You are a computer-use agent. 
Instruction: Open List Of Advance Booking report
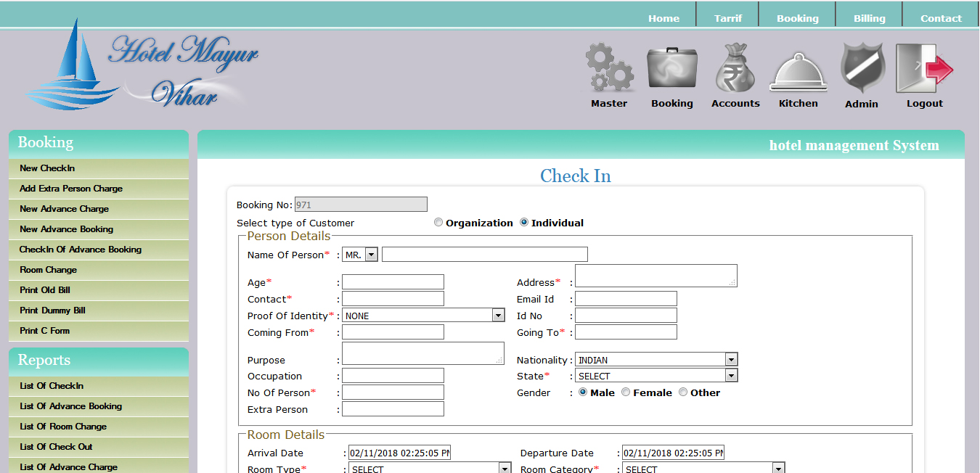pyautogui.click(x=99, y=406)
